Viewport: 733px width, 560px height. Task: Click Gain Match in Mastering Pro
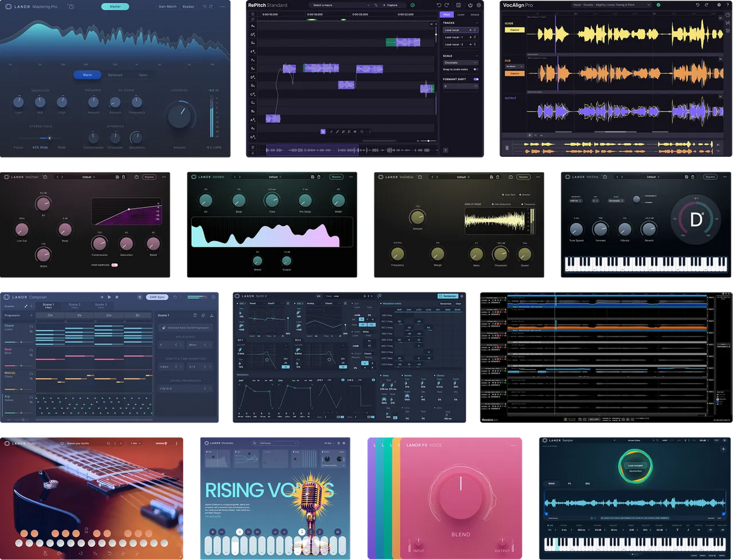(167, 7)
